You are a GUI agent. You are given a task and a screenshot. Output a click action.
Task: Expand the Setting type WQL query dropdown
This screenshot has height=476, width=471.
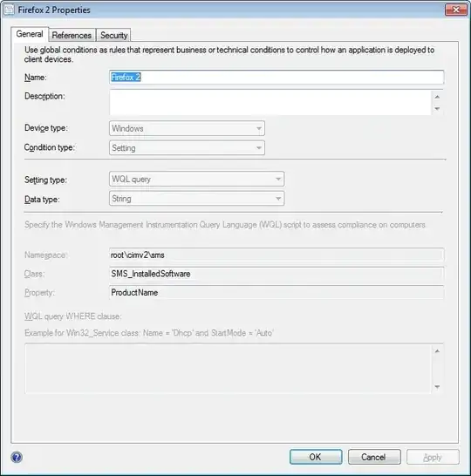point(197,179)
